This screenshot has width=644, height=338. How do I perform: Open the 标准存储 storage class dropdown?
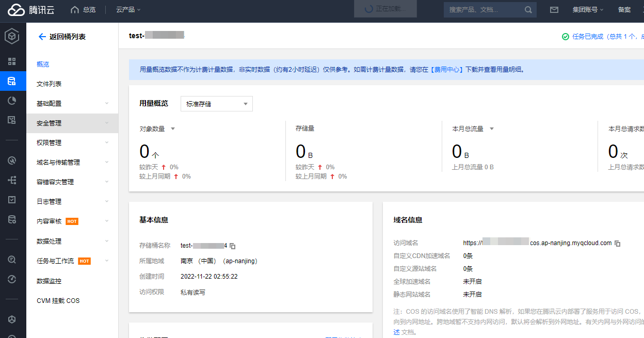click(216, 104)
